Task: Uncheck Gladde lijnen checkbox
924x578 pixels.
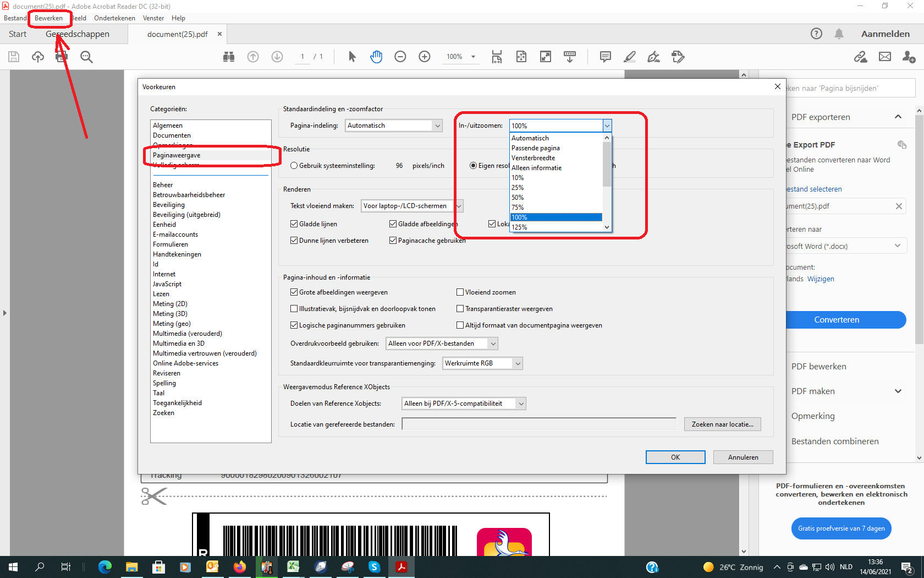Action: coord(294,224)
